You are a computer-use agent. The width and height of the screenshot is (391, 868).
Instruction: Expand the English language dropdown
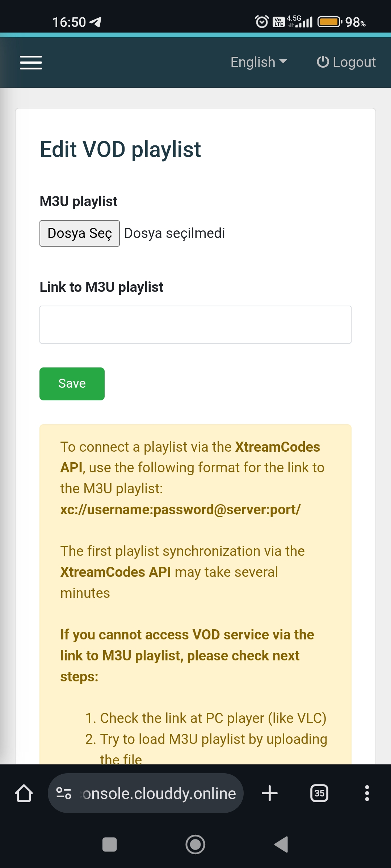coord(258,62)
